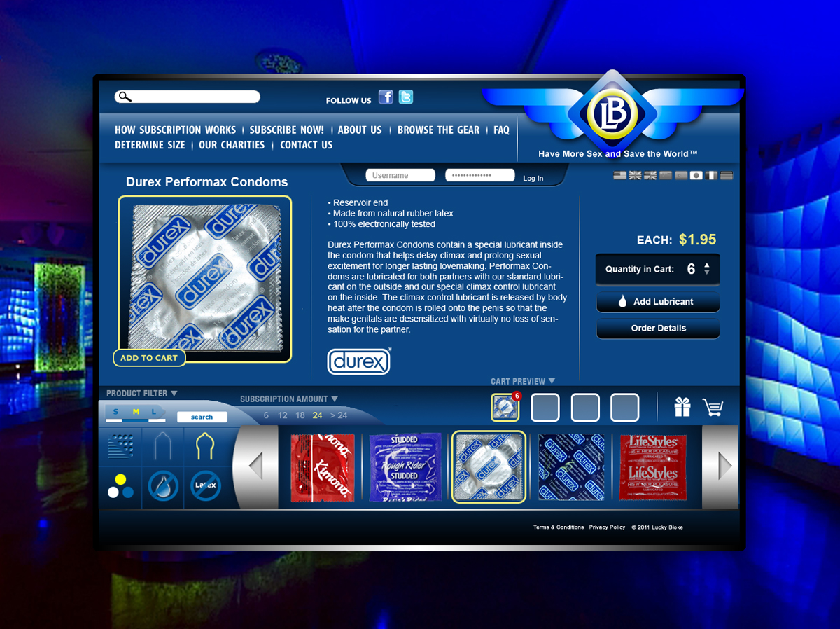
Task: Click the product filter search button
Action: [x=202, y=417]
